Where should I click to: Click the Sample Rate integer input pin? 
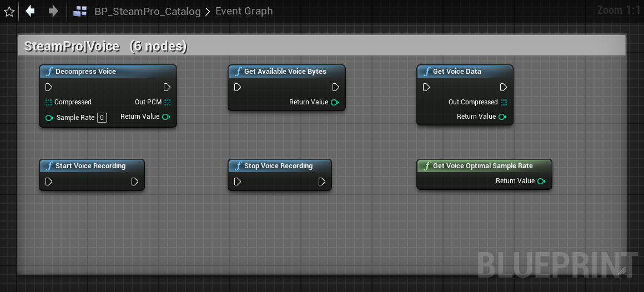(x=49, y=118)
